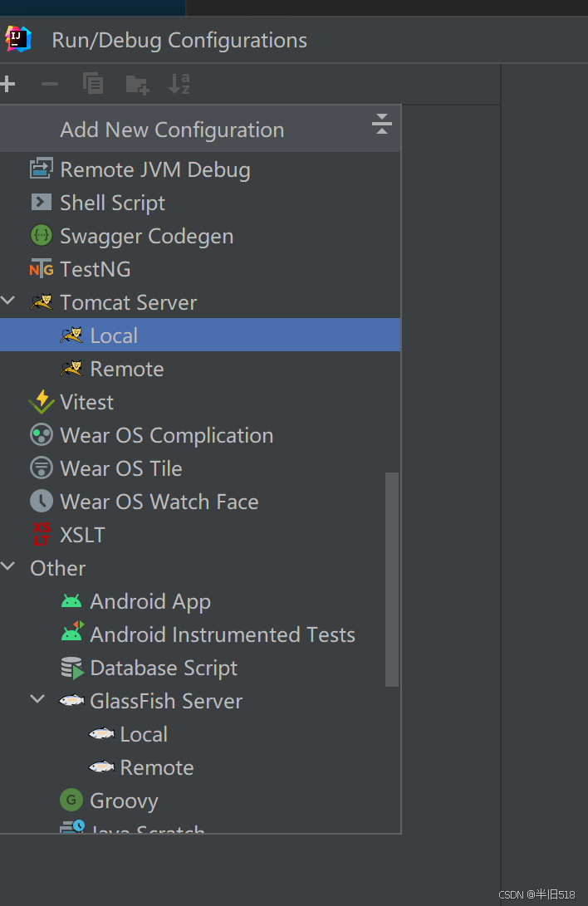Click the Tomcat Server cat icon

click(x=41, y=302)
